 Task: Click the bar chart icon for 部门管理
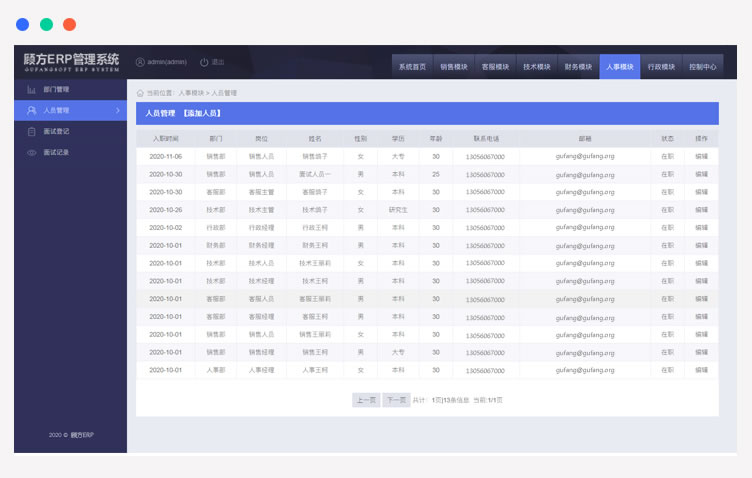click(31, 90)
